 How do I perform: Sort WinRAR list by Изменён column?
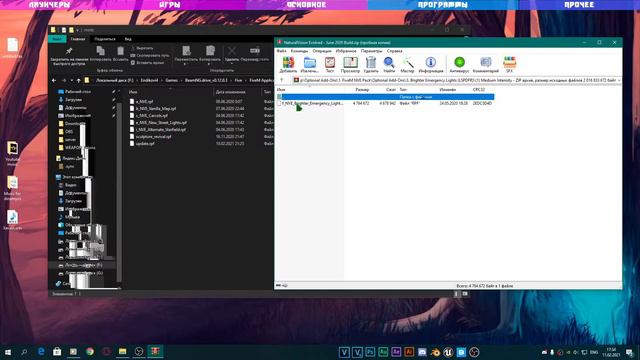tap(448, 89)
